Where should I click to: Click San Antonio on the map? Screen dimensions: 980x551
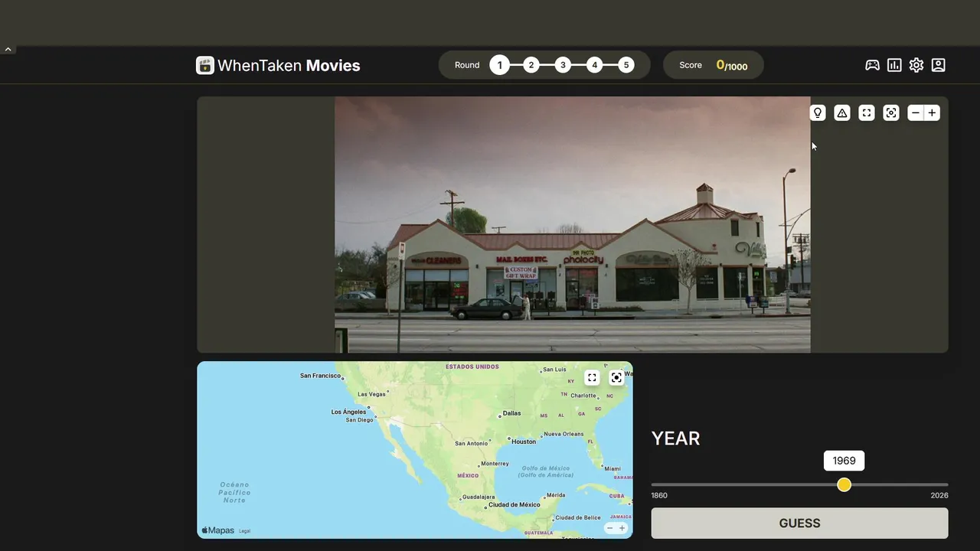pos(471,443)
